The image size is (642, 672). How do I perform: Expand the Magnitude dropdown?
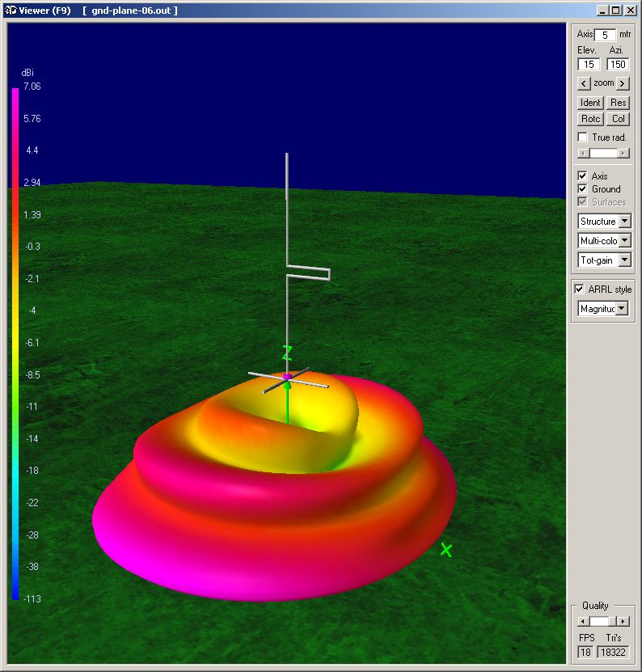(620, 308)
